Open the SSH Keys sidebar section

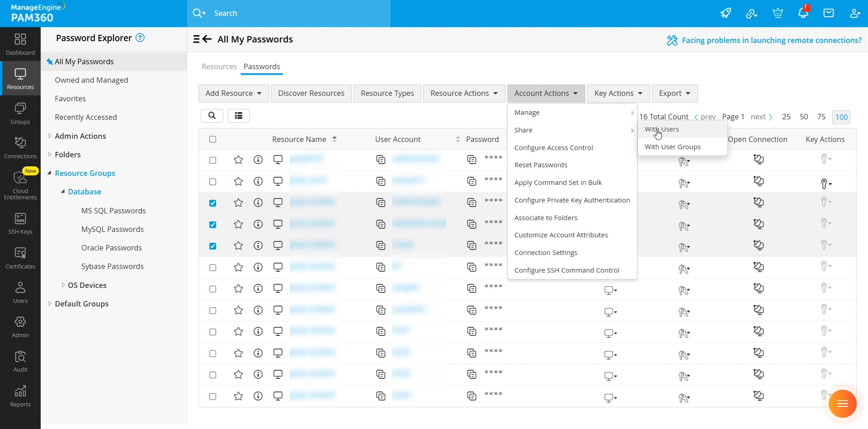click(20, 224)
